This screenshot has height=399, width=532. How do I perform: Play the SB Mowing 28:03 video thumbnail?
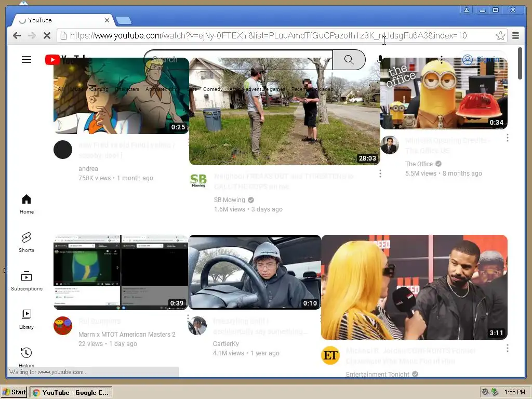[x=284, y=111]
